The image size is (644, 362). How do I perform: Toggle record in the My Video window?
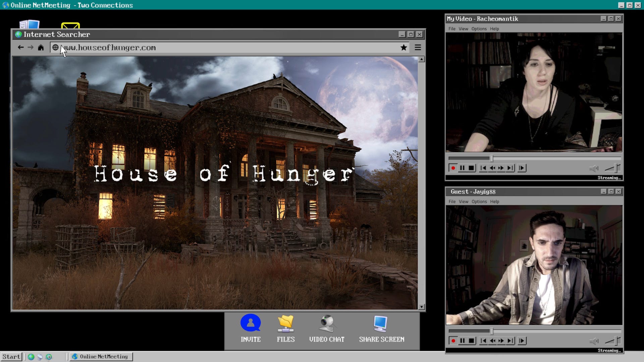pyautogui.click(x=453, y=168)
